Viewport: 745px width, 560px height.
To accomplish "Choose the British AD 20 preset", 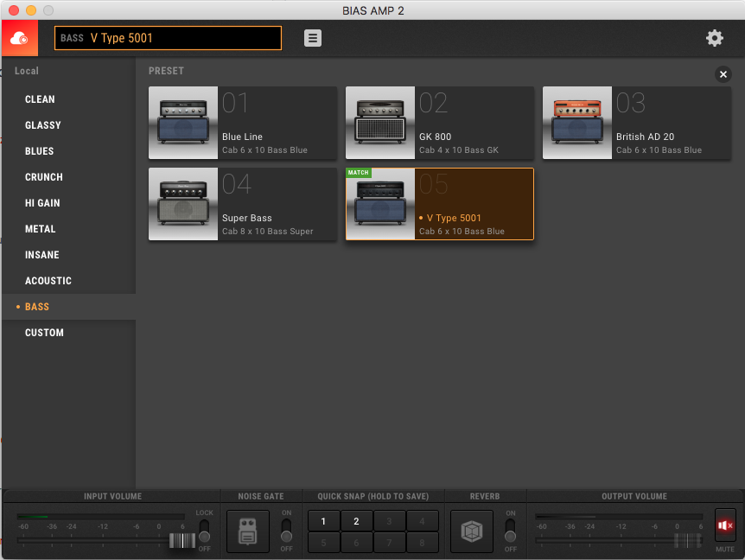I will point(636,123).
